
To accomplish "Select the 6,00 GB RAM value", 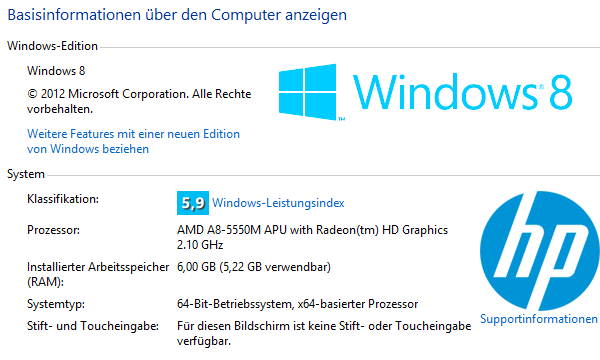I will pyautogui.click(x=254, y=267).
